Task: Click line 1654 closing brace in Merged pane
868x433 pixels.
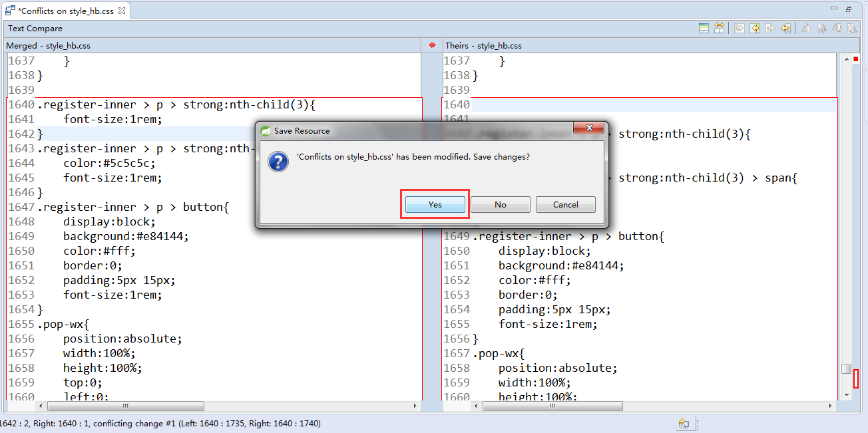Action: pyautogui.click(x=39, y=309)
